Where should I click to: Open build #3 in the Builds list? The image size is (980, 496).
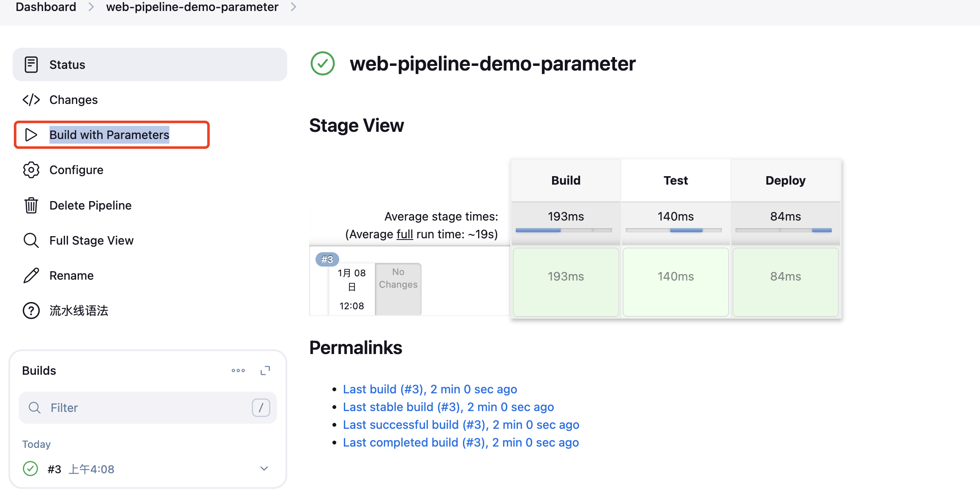tap(54, 469)
